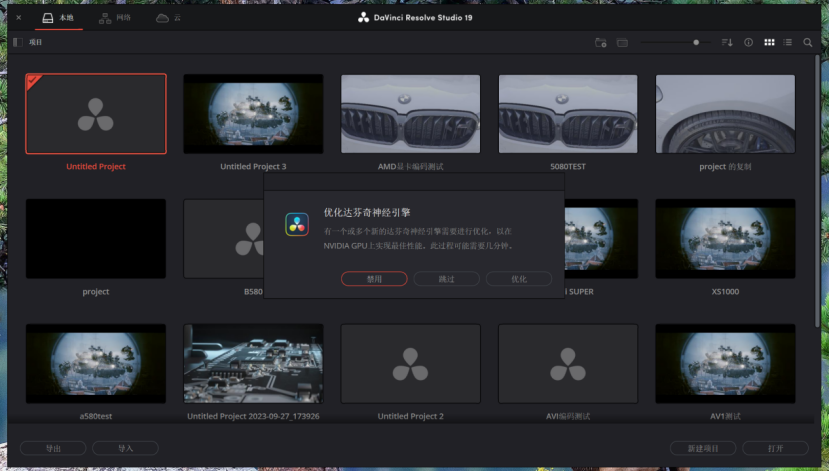Image resolution: width=829 pixels, height=471 pixels.
Task: Click the vertical scrollbar of project grid
Action: (x=817, y=190)
